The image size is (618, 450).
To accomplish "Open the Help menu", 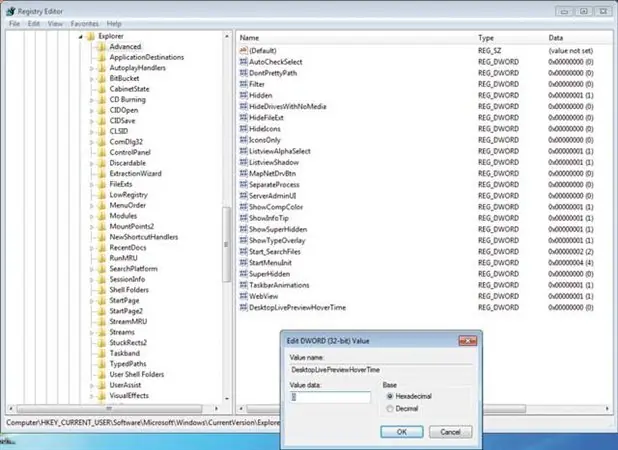I will [x=114, y=24].
